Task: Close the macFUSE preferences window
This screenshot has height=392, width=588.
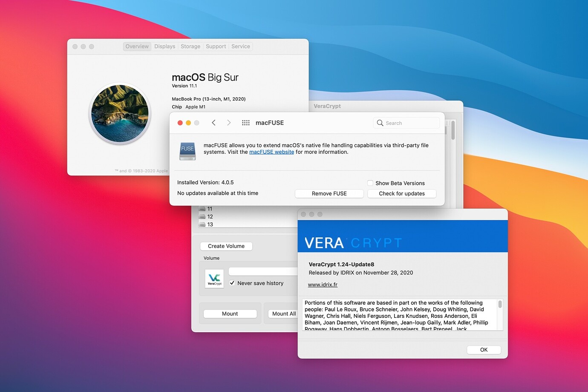Action: (180, 123)
